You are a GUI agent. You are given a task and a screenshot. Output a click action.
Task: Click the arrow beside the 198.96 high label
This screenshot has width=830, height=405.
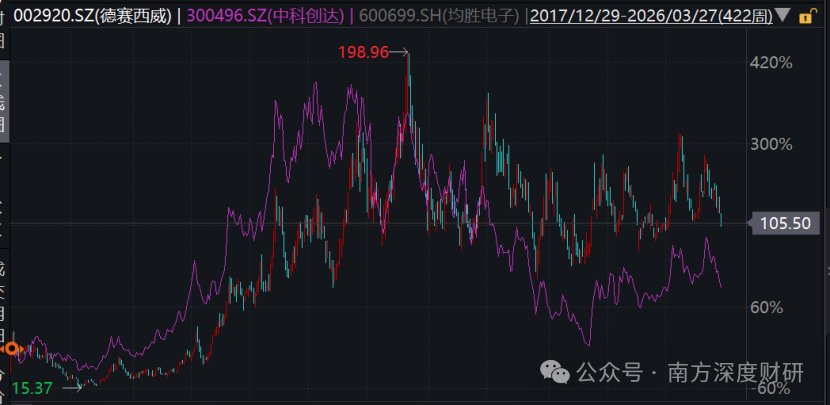coord(400,52)
